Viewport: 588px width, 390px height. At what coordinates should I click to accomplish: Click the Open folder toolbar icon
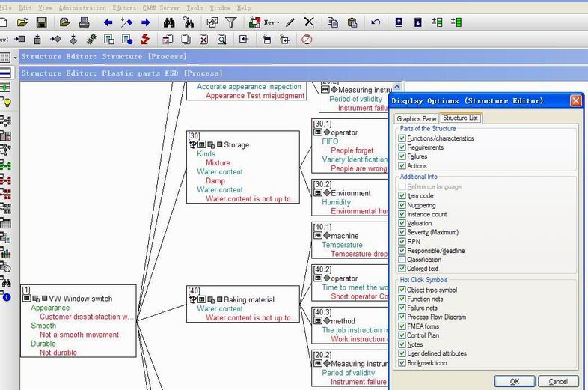point(22,22)
